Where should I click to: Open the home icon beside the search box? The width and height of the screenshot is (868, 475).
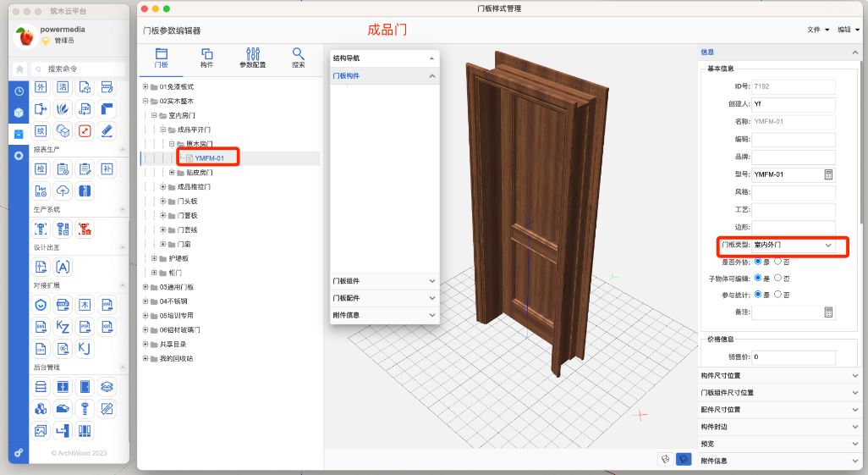20,69
